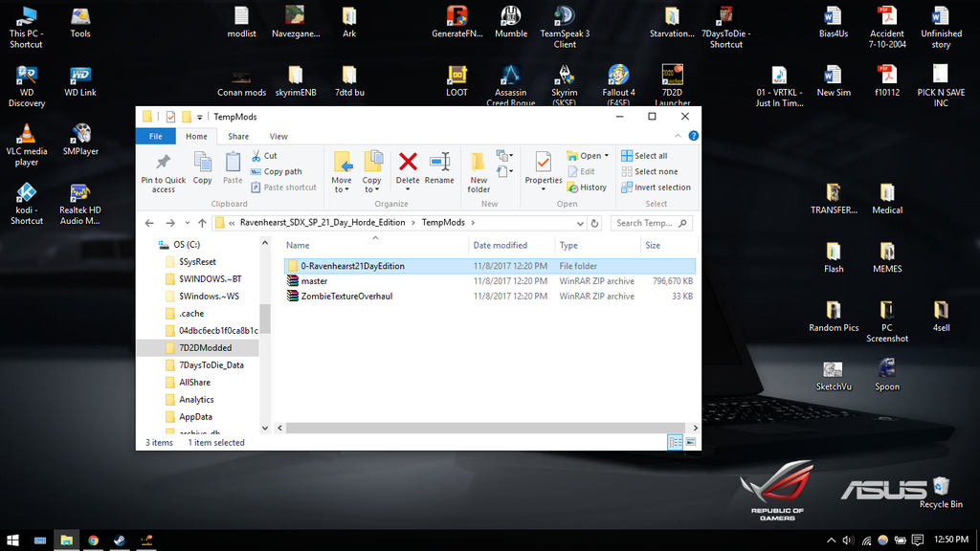
Task: Click the Pin to Quick access icon
Action: (x=163, y=172)
